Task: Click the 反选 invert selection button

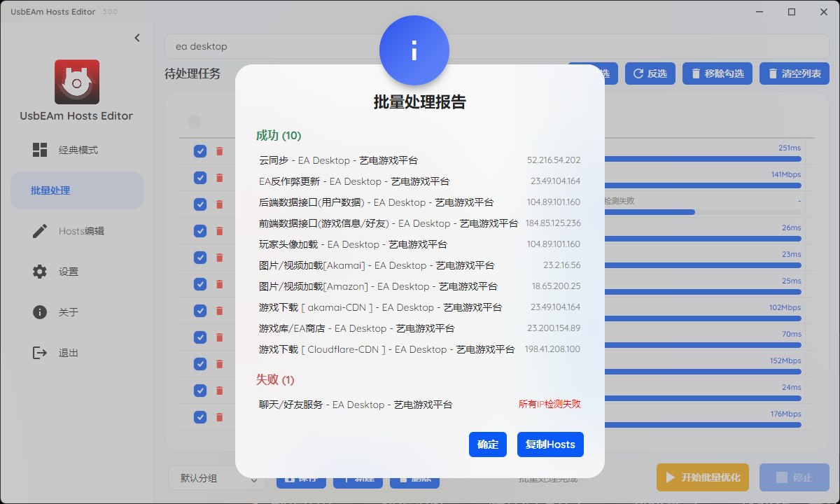Action: point(650,73)
